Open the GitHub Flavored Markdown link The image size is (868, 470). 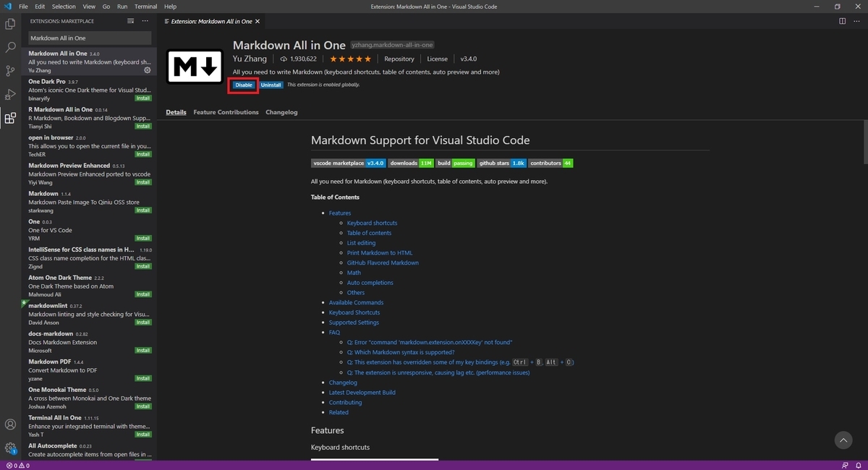pos(383,263)
